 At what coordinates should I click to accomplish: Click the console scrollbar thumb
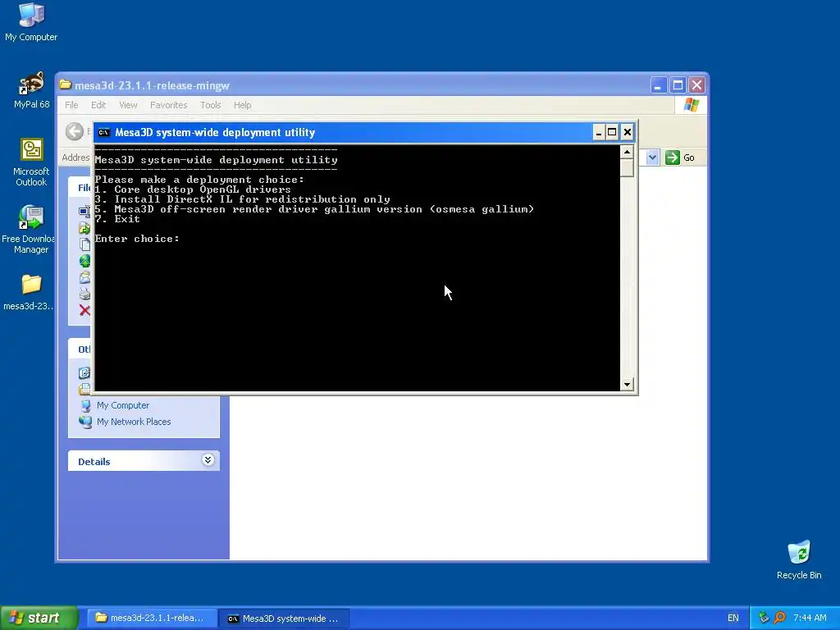[627, 167]
